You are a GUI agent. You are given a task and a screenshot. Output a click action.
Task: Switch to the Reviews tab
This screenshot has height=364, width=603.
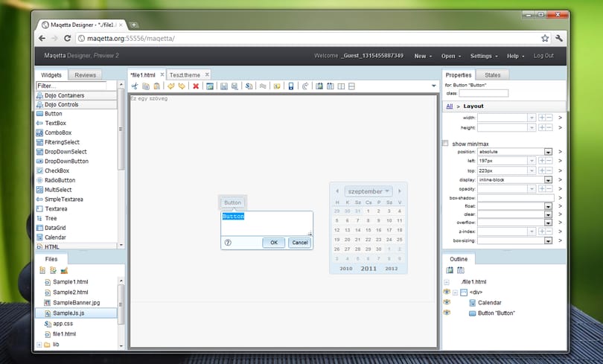click(x=86, y=75)
